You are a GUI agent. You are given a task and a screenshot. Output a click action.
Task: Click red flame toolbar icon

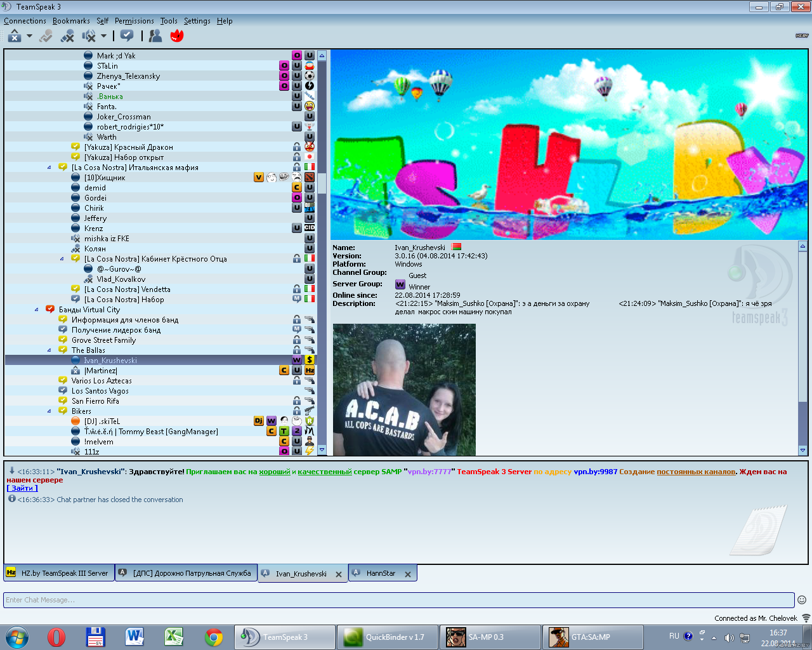tap(177, 36)
